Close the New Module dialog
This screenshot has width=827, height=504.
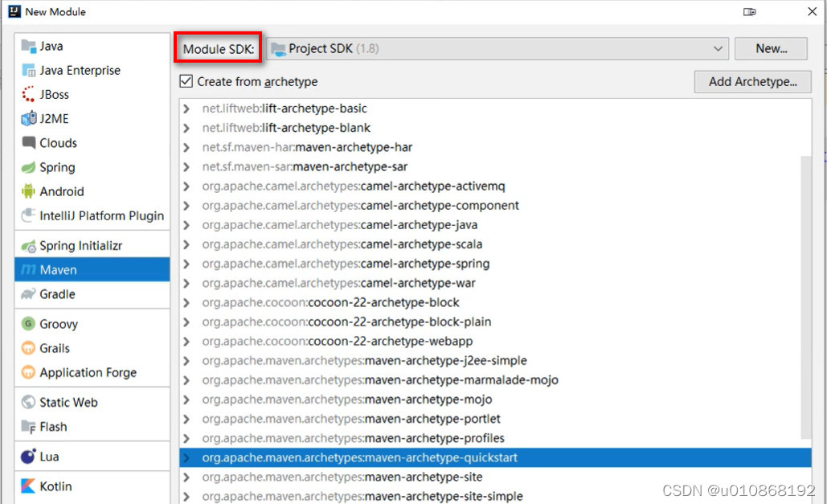(813, 11)
